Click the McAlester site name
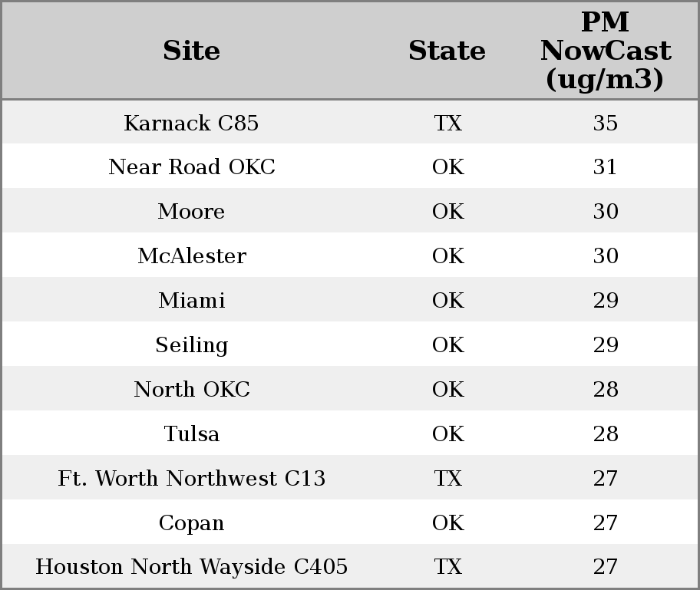700x590 pixels. point(192,256)
